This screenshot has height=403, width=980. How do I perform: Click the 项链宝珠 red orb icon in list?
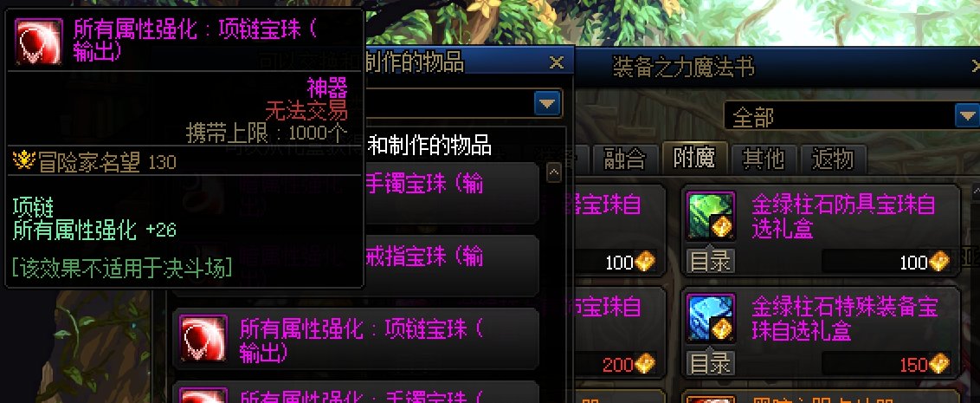203,339
